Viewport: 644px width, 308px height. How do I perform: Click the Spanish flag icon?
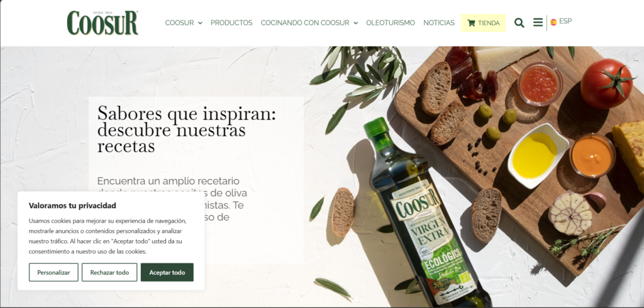(x=553, y=22)
